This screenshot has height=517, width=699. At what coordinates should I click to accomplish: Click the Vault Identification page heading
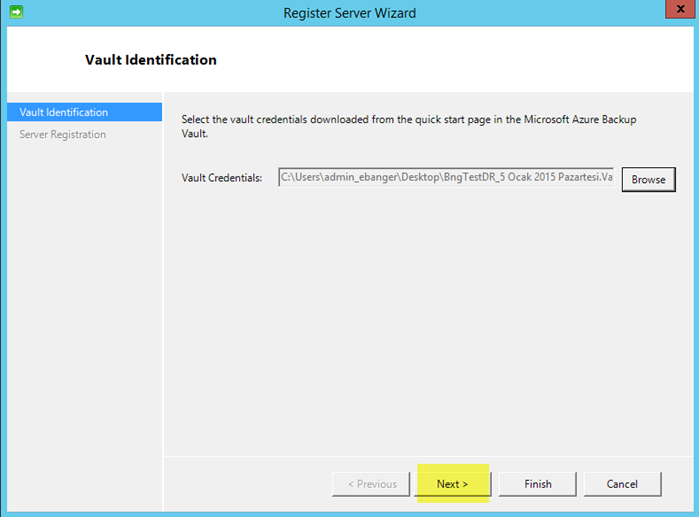pyautogui.click(x=151, y=60)
